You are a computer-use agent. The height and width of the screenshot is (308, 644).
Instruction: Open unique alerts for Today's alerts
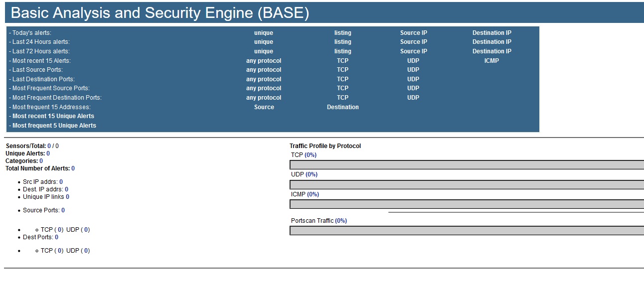[x=264, y=33]
